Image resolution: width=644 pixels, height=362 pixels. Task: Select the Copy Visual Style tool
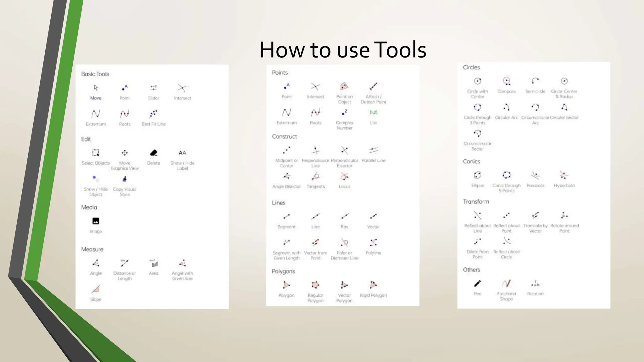point(125,179)
